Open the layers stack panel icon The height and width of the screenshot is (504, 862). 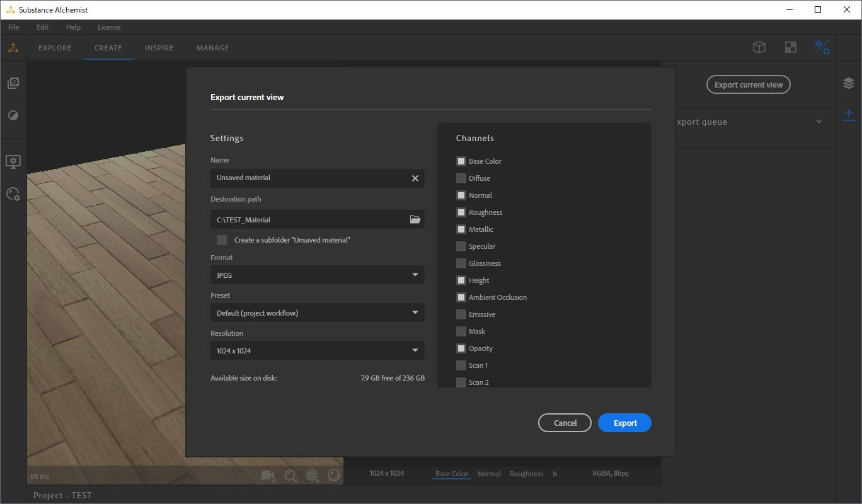point(849,83)
